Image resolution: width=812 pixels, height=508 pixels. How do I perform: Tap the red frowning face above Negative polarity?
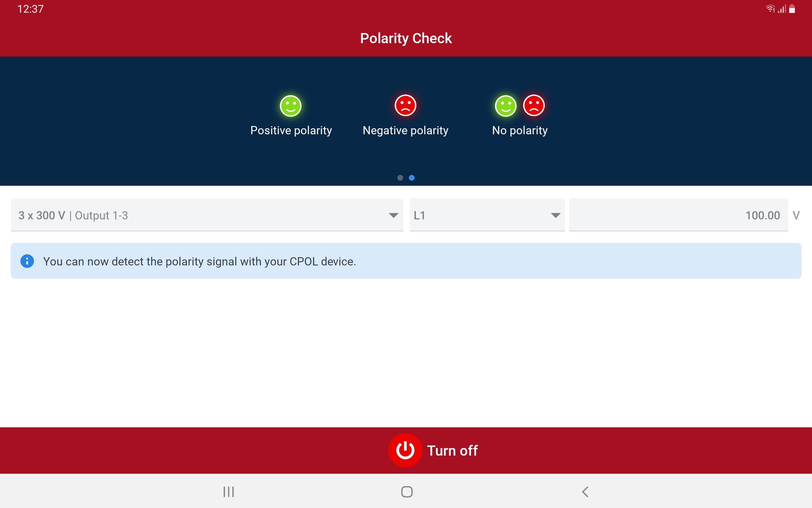[405, 105]
